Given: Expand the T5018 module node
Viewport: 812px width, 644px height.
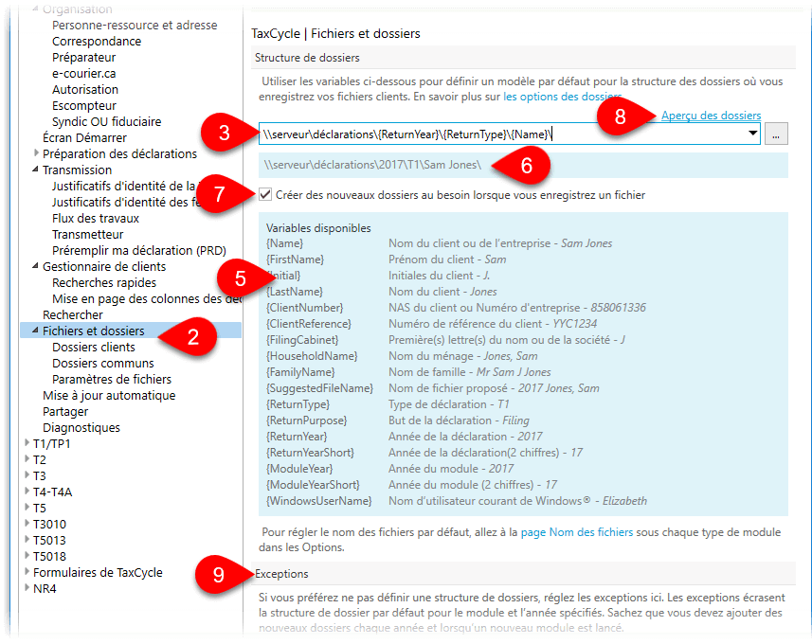Looking at the screenshot, I should click(x=27, y=556).
